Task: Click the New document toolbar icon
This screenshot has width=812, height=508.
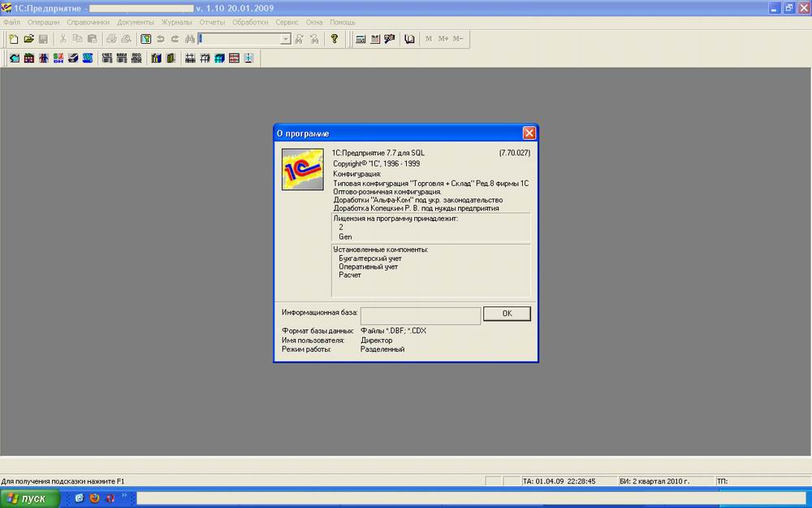Action: (14, 39)
